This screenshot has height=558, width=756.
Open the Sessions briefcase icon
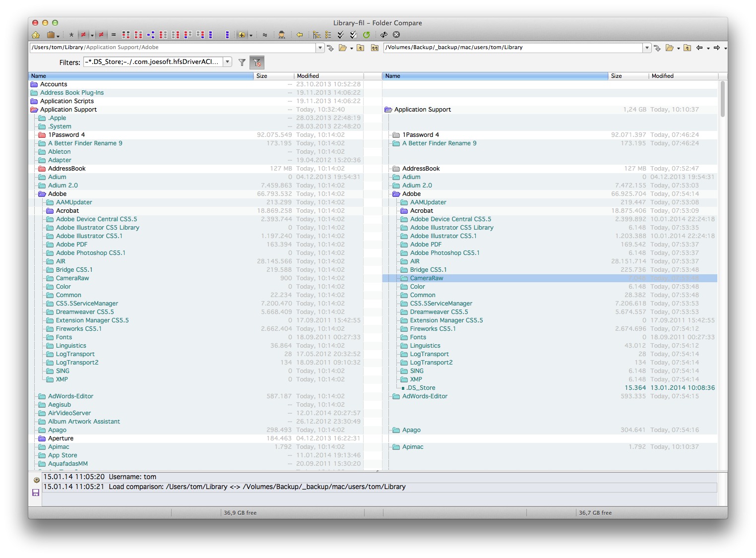tap(50, 35)
